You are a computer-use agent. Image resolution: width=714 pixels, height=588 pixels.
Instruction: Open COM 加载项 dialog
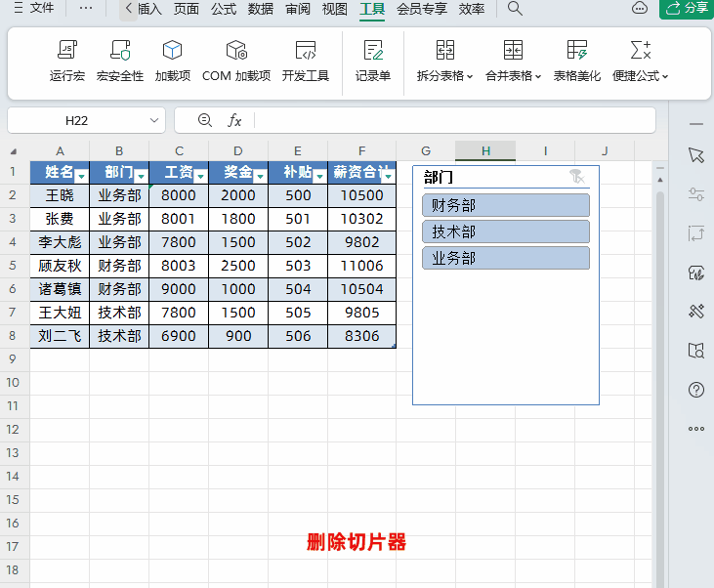236,61
